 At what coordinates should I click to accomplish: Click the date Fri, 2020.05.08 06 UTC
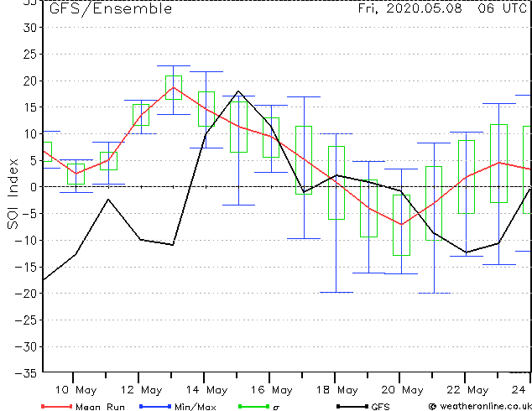442,8
